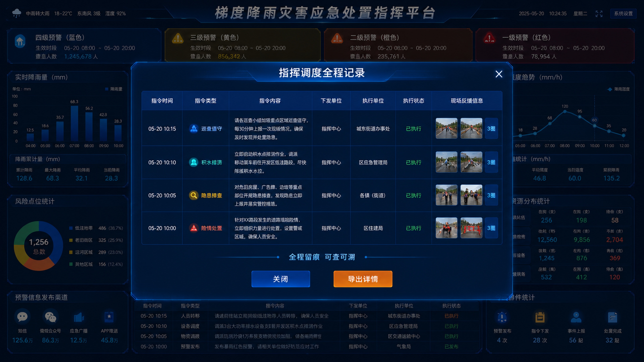Open second photo in 05-20 10:05 row
The image size is (644, 362).
tap(471, 195)
